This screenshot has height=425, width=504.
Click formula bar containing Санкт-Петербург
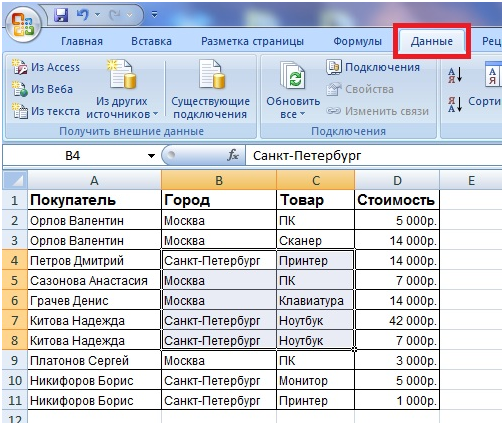(373, 156)
